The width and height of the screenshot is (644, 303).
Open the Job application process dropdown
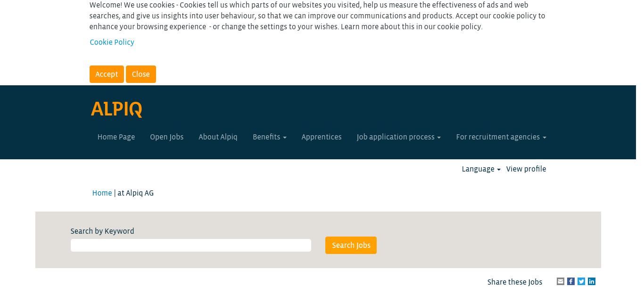click(x=398, y=137)
